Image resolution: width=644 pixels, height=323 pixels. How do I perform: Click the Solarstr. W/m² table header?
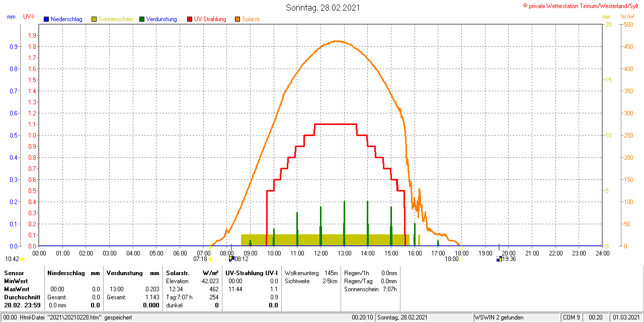pyautogui.click(x=192, y=273)
